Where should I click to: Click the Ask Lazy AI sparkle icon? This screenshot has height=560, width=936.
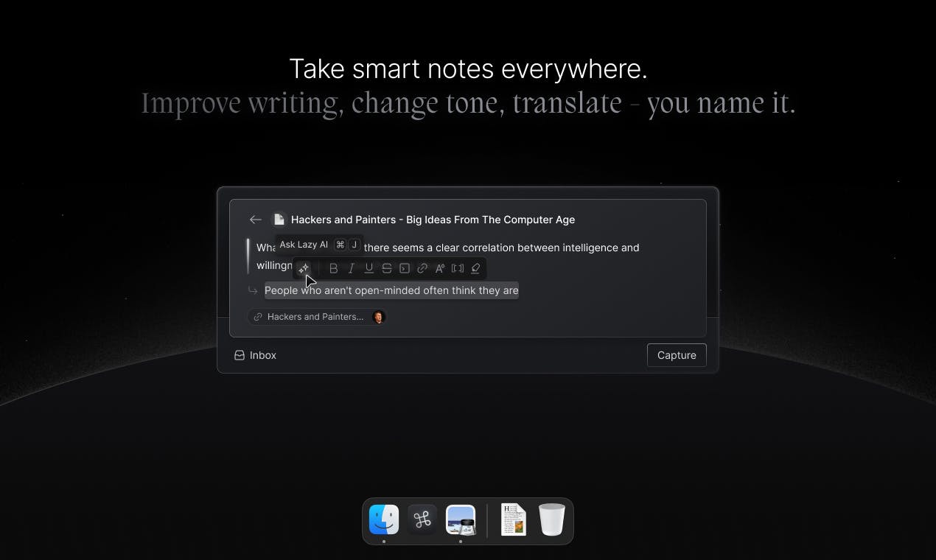point(304,269)
